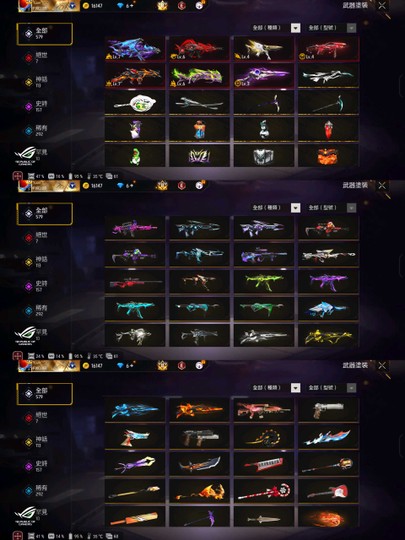Open 全部(種類) arrow above the keytar grid

click(x=295, y=388)
